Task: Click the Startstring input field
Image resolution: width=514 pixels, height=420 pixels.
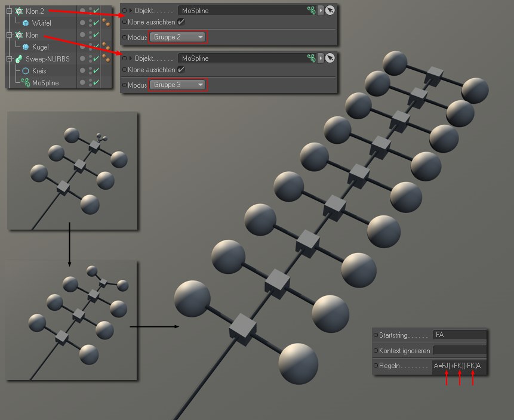Action: coord(458,335)
